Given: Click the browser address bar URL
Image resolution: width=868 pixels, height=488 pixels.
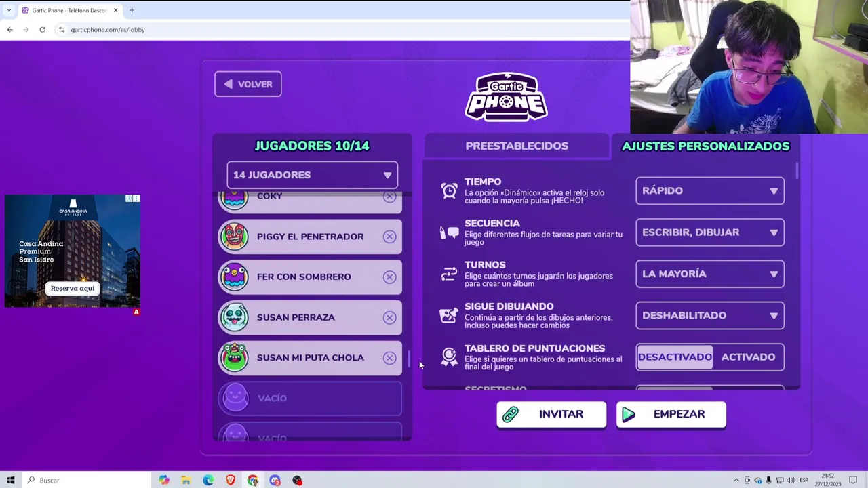Looking at the screenshot, I should point(108,30).
